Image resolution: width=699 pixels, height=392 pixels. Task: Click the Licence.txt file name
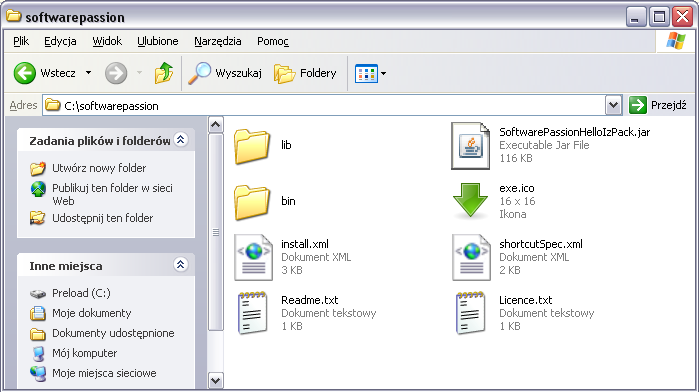point(526,300)
